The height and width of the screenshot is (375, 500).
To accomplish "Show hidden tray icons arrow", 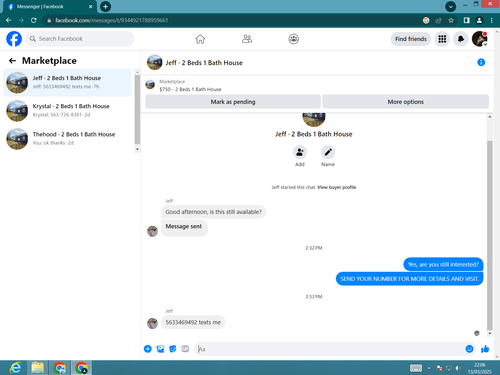I will [x=429, y=368].
